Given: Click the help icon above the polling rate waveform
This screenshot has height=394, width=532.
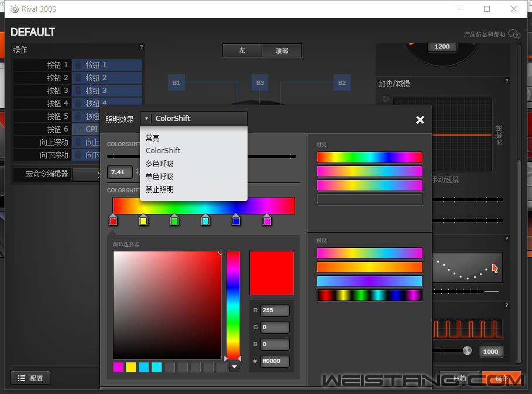Looking at the screenshot, I should (507, 305).
